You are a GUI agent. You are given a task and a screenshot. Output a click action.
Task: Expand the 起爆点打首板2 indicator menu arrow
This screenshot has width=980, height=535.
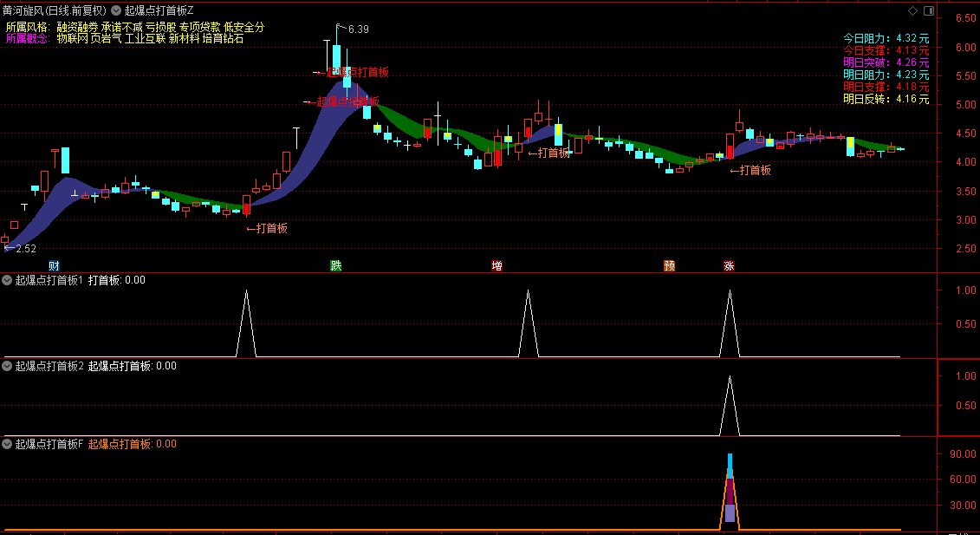(x=8, y=366)
